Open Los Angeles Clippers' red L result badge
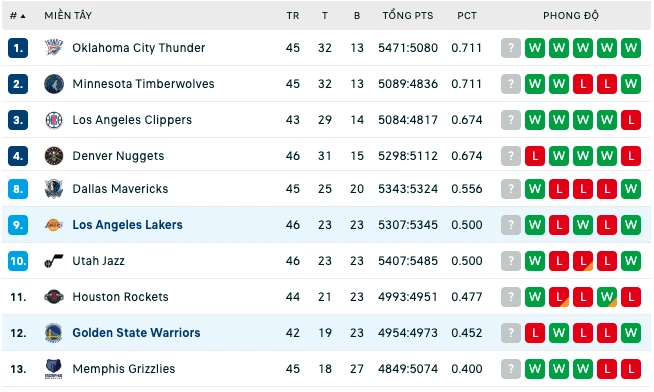The width and height of the screenshot is (654, 392). click(x=631, y=120)
